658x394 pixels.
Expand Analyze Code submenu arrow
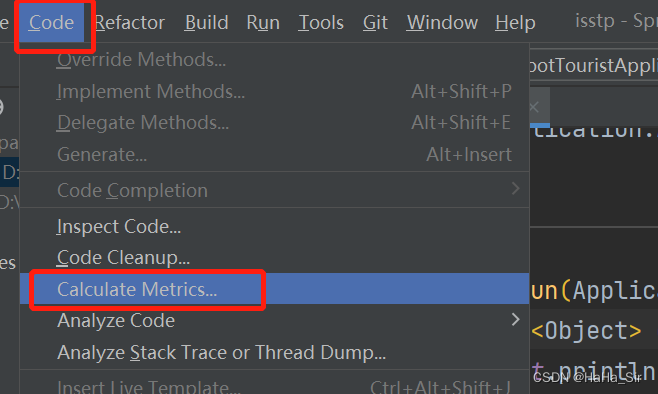click(516, 320)
